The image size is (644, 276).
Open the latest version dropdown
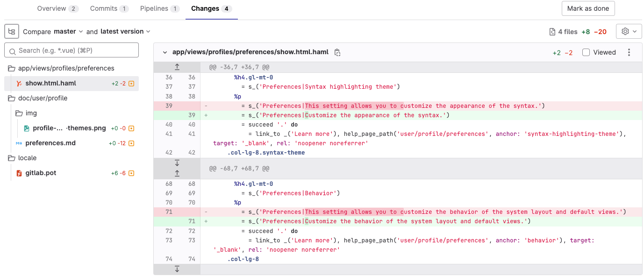click(125, 31)
